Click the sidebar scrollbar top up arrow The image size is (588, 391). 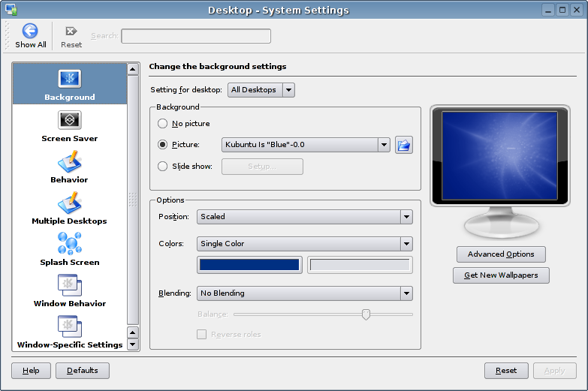133,69
